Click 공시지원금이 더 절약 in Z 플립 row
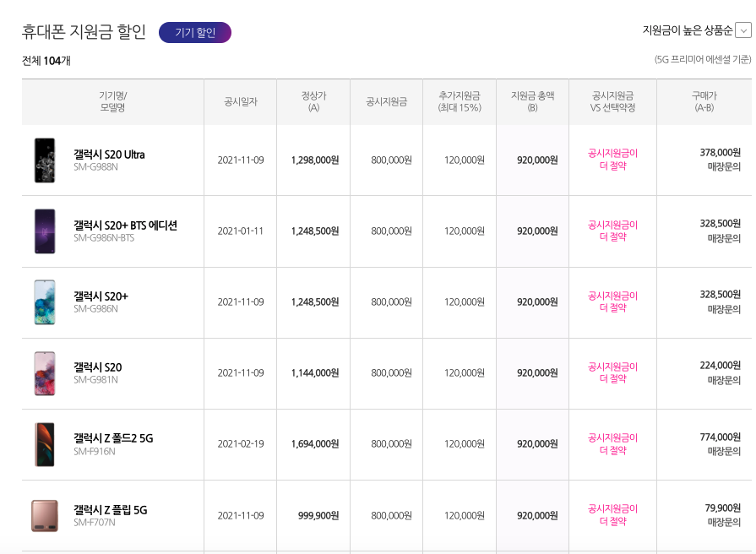Image resolution: width=756 pixels, height=554 pixels. 612,515
